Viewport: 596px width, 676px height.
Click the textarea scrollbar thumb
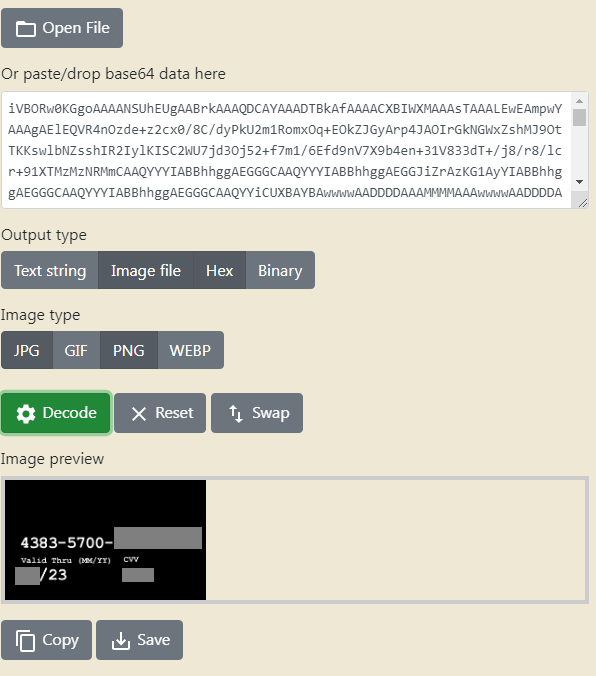[x=579, y=117]
